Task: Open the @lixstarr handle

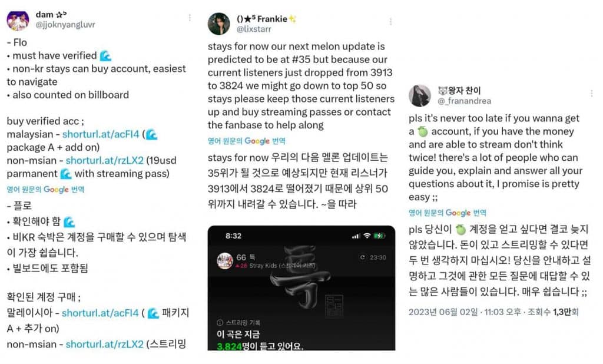Action: pos(254,29)
